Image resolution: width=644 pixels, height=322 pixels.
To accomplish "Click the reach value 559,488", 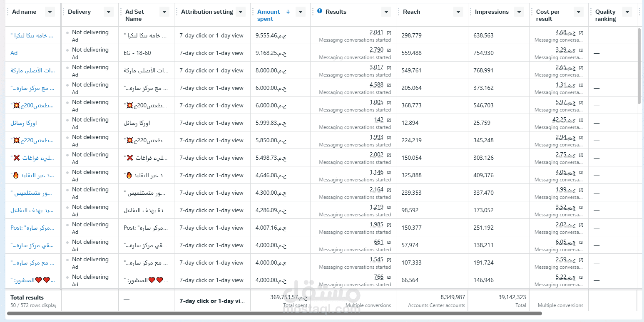I will [411, 53].
